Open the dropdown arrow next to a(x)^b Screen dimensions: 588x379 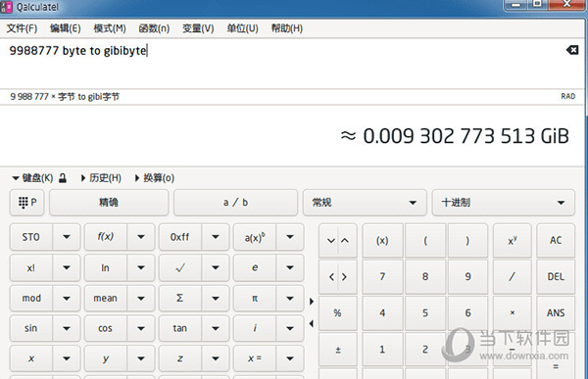pyautogui.click(x=290, y=237)
